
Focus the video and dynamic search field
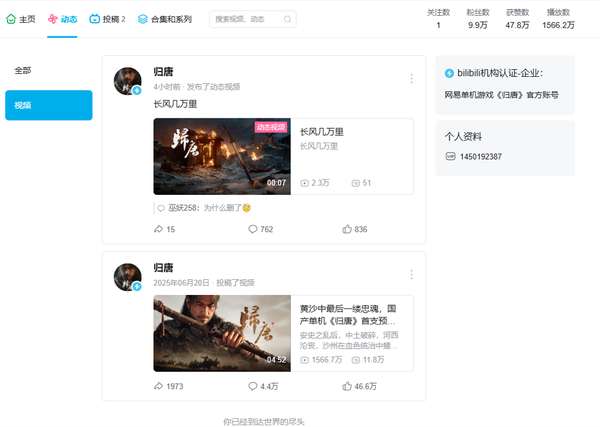pyautogui.click(x=253, y=19)
